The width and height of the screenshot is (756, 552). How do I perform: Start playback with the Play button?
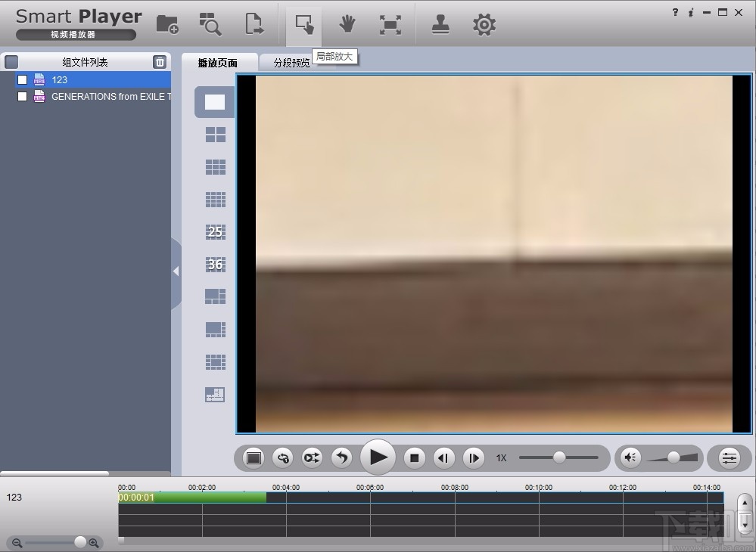tap(378, 457)
